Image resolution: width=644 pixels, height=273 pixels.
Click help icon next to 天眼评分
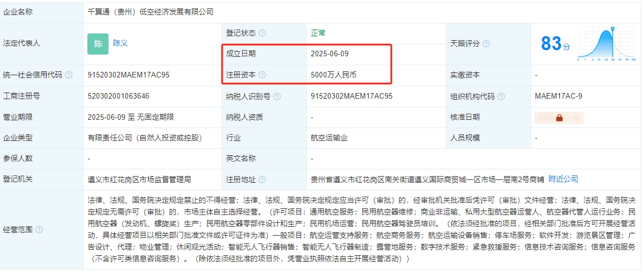tap(486, 43)
